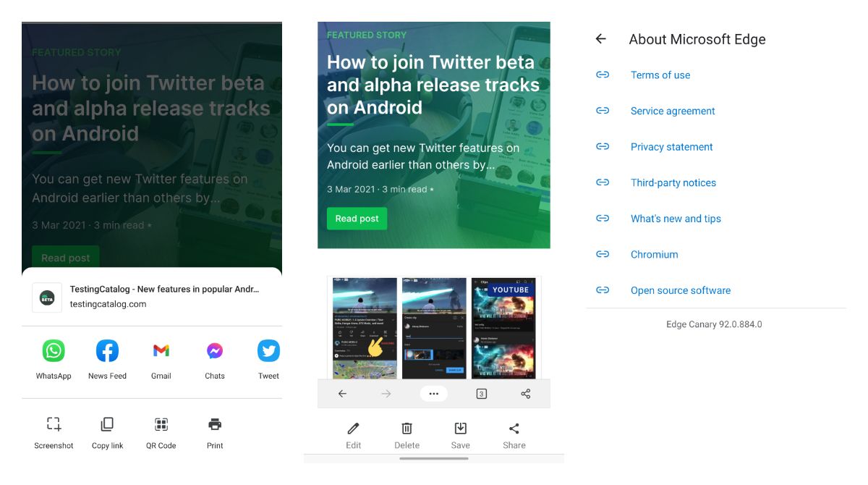Screen dimensions: 868x485
Task: Generate a QR Code for page
Action: (161, 424)
